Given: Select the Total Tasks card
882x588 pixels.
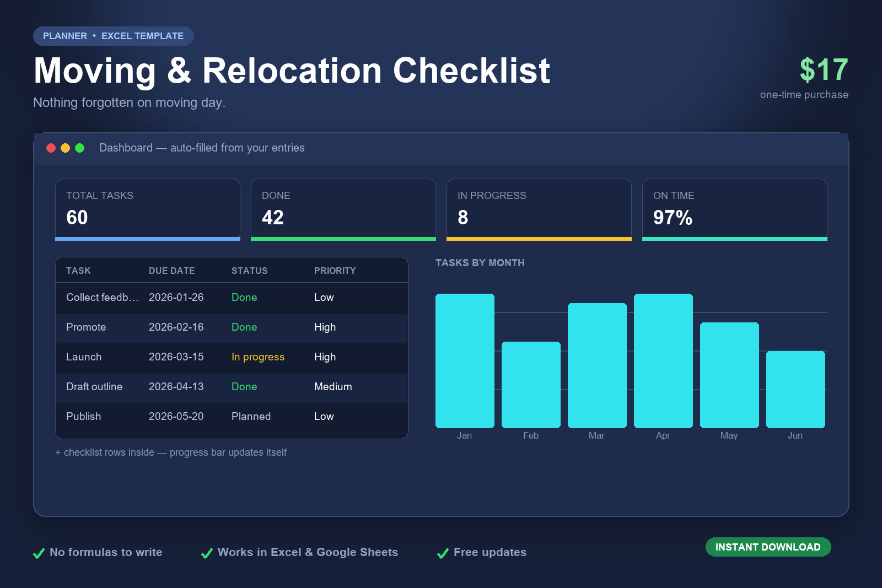Looking at the screenshot, I should pyautogui.click(x=148, y=209).
